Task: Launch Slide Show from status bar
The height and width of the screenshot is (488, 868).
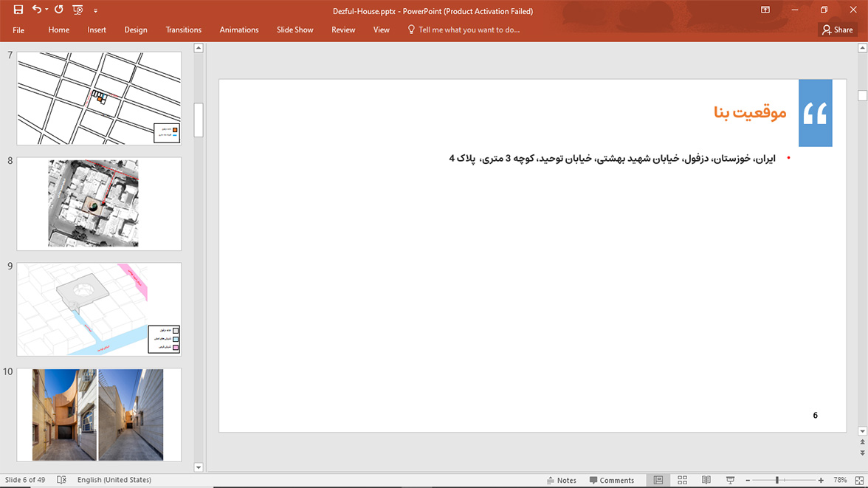Action: tap(730, 480)
